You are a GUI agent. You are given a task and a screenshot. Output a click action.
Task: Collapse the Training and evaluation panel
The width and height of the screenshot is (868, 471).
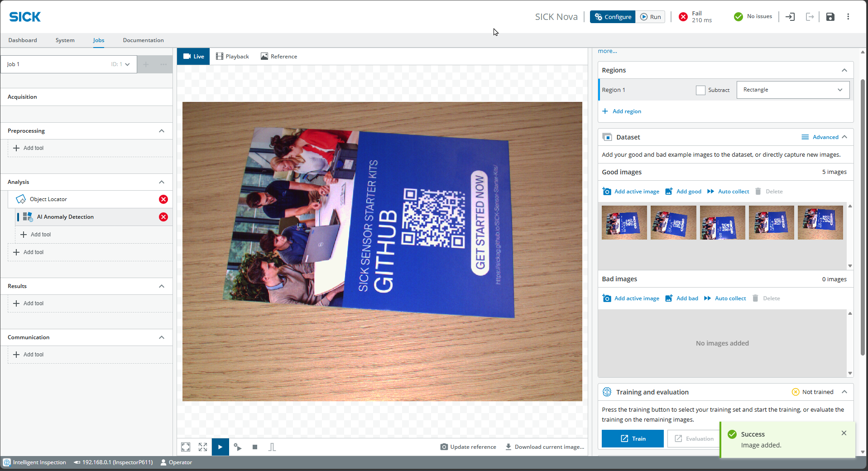[844, 392]
